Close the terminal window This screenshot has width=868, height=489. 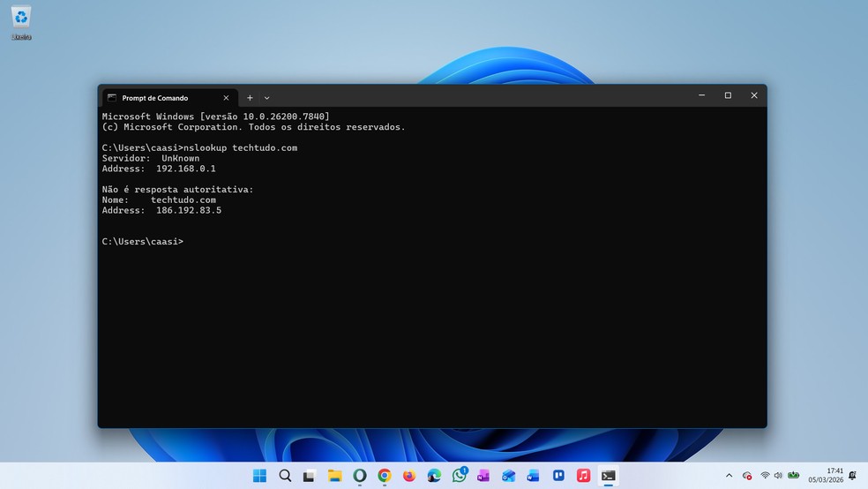pyautogui.click(x=754, y=95)
